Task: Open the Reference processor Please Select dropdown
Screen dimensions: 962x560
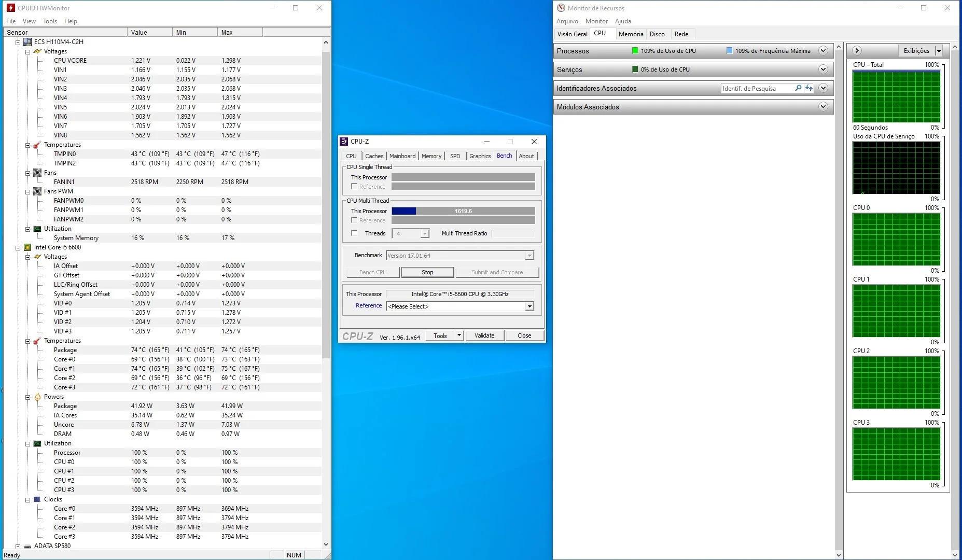Action: point(529,306)
